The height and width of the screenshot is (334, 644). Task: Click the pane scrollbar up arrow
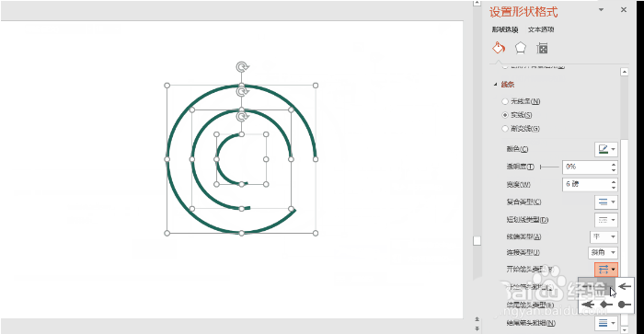625,72
